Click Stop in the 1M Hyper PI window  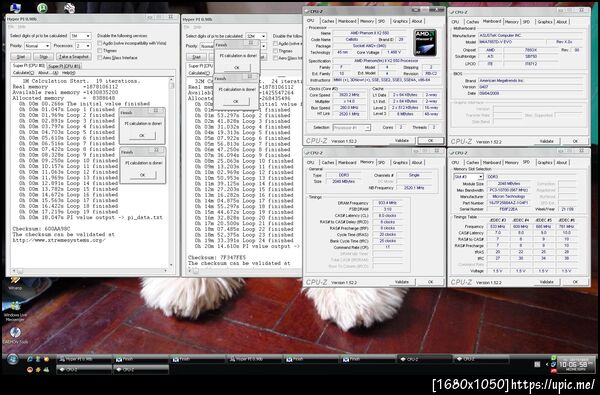(x=43, y=57)
